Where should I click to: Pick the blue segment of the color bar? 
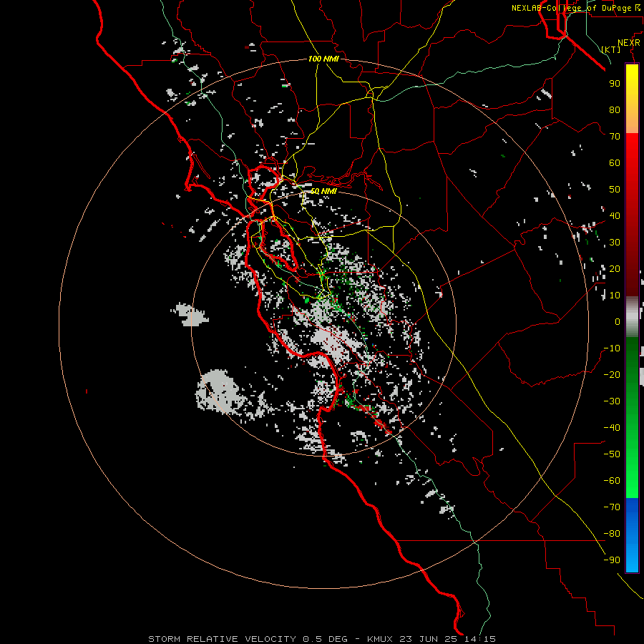(x=632, y=535)
